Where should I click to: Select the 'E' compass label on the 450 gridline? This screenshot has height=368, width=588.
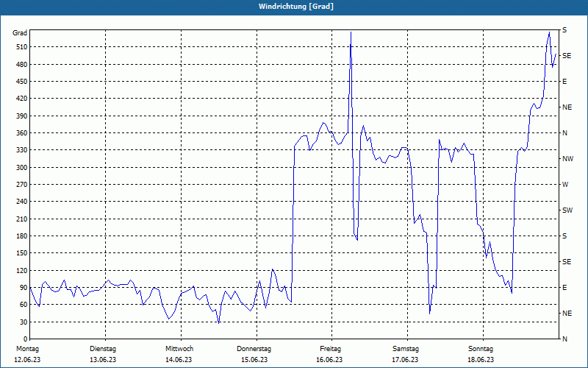(x=564, y=82)
